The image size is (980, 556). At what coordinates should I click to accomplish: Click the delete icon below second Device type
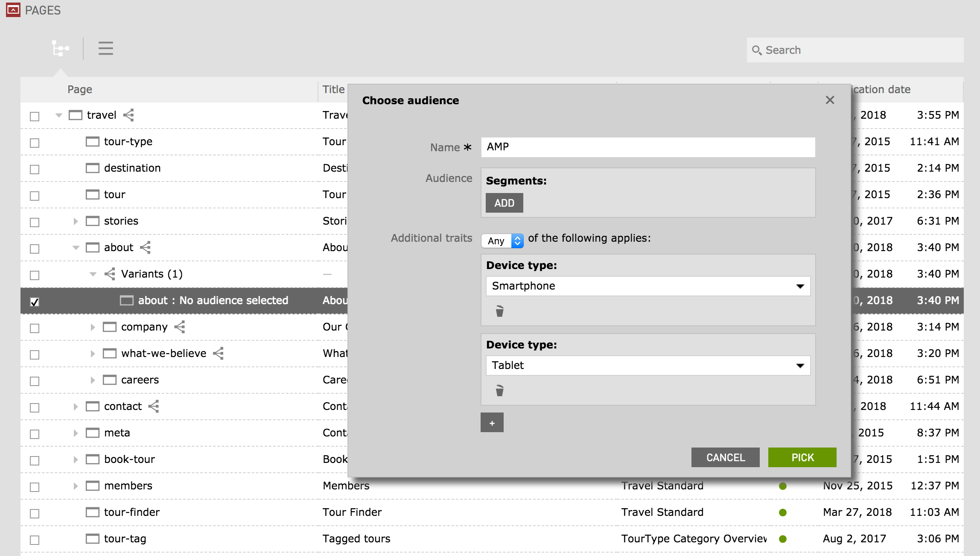click(499, 390)
